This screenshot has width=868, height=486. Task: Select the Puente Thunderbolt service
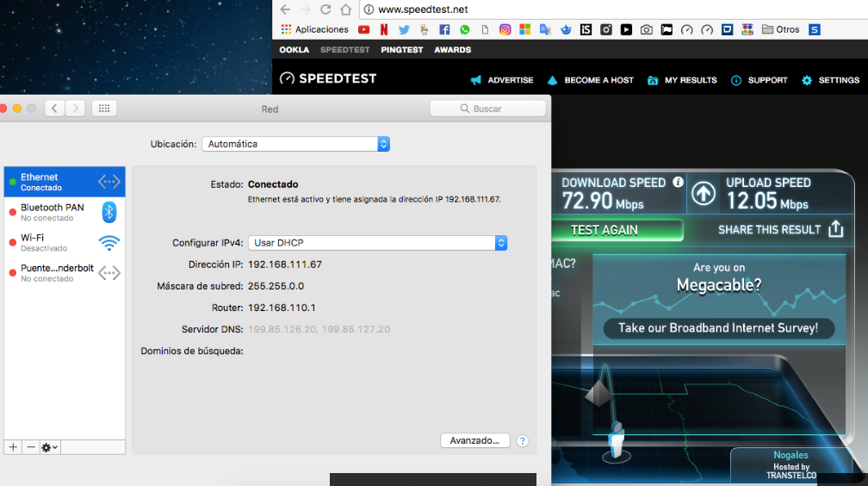click(x=65, y=272)
